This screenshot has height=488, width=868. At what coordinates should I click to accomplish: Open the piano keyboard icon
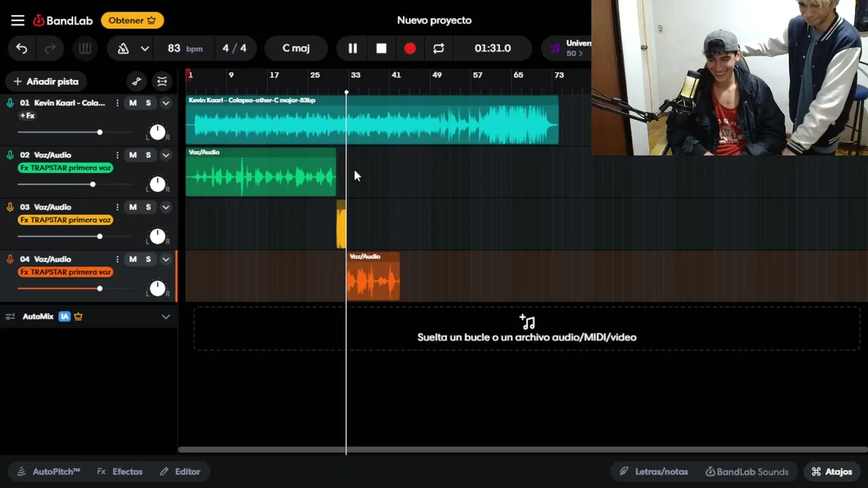coord(85,48)
